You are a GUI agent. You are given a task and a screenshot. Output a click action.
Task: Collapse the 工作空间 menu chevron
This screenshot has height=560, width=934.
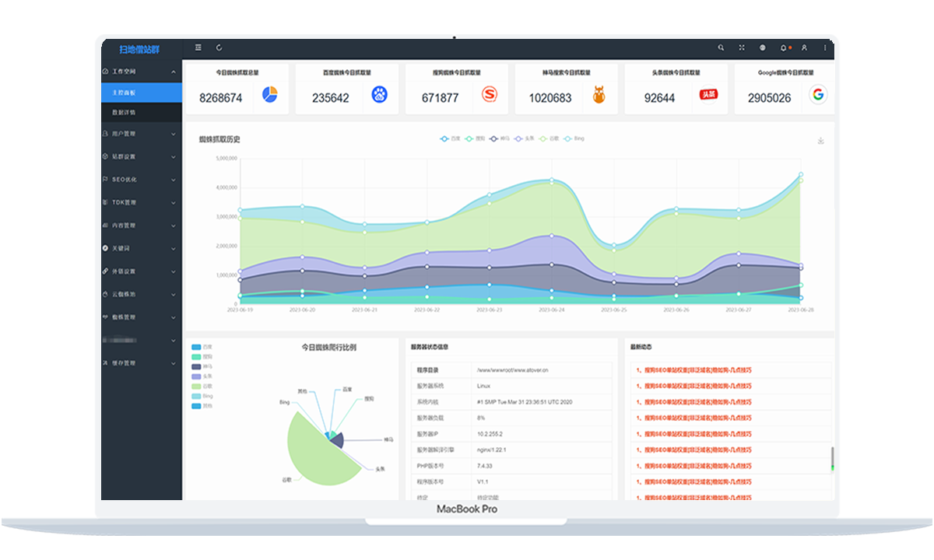[x=173, y=72]
